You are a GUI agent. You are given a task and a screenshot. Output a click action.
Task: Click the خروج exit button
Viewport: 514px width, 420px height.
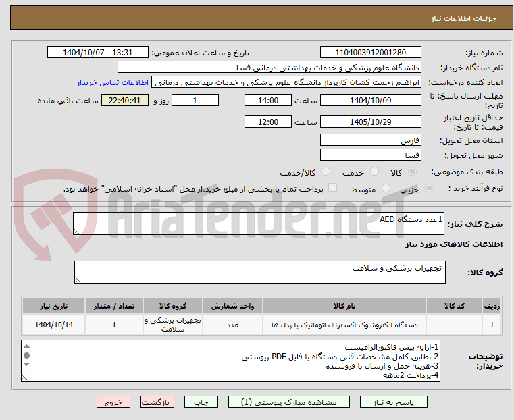[113, 402]
